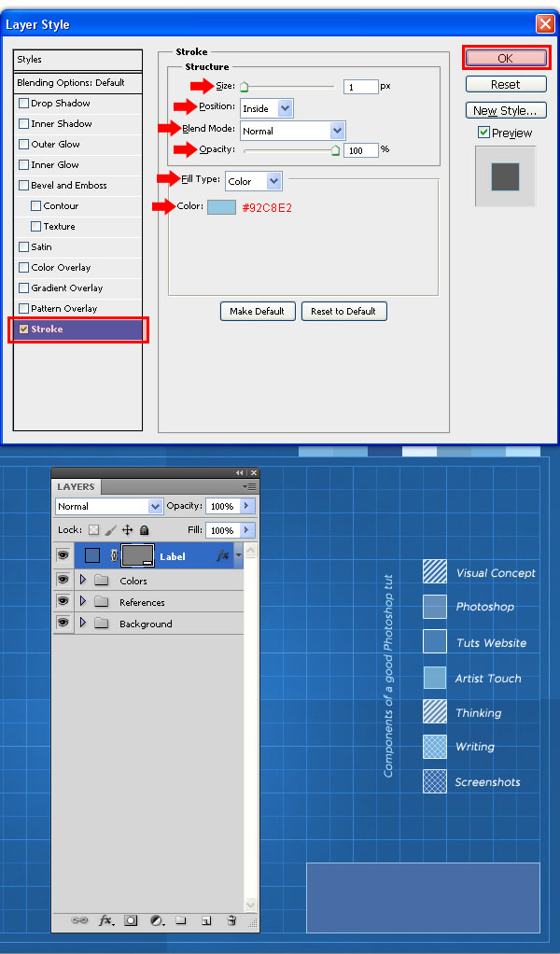Open the stroke Color swatch
The width and height of the screenshot is (560, 954).
(x=221, y=207)
